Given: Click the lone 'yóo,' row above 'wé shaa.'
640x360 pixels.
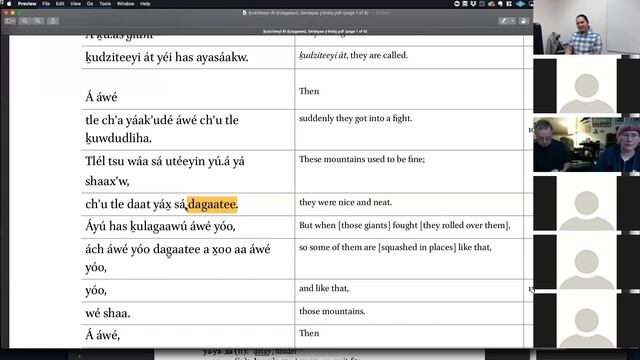Looking at the screenshot, I should pos(96,291).
